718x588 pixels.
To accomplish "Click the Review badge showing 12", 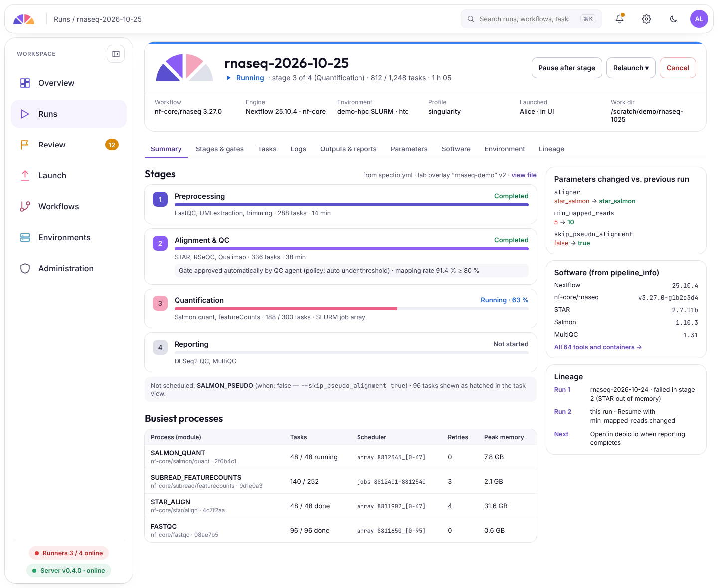I will (x=112, y=145).
